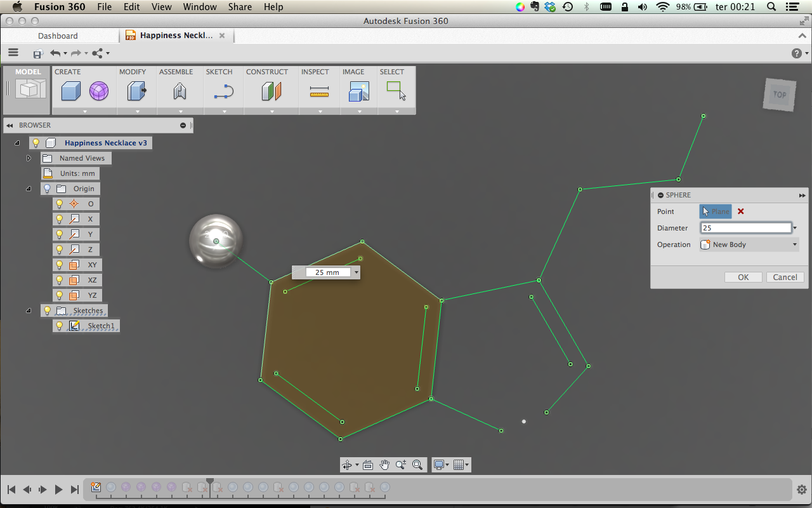Open display settings monitor icon
The width and height of the screenshot is (812, 508).
(438, 465)
